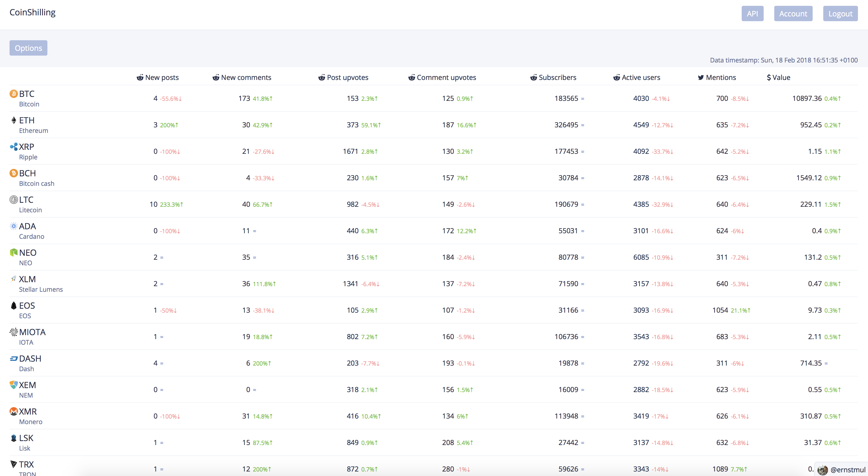Click BCH value 1549.12
This screenshot has width=868, height=476.
(809, 178)
